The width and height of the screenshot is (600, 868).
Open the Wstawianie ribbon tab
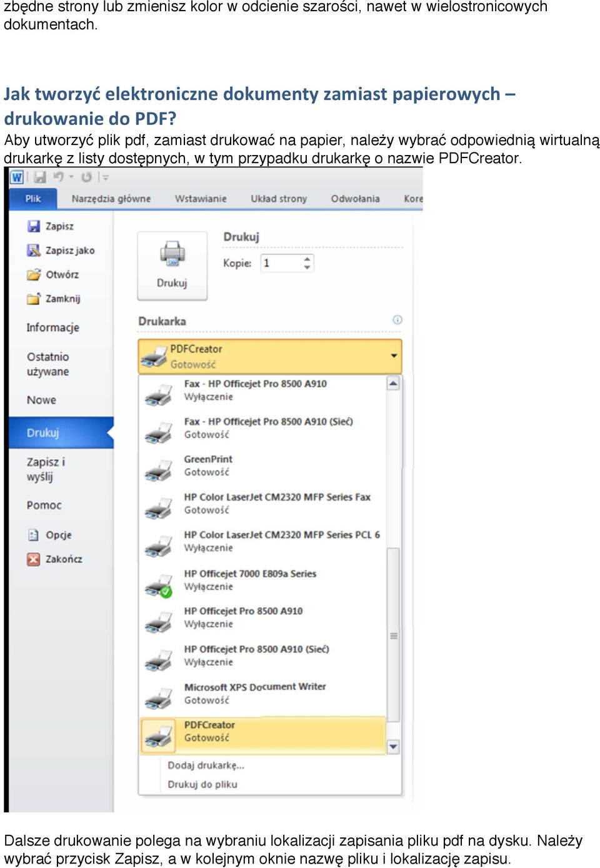[x=201, y=199]
